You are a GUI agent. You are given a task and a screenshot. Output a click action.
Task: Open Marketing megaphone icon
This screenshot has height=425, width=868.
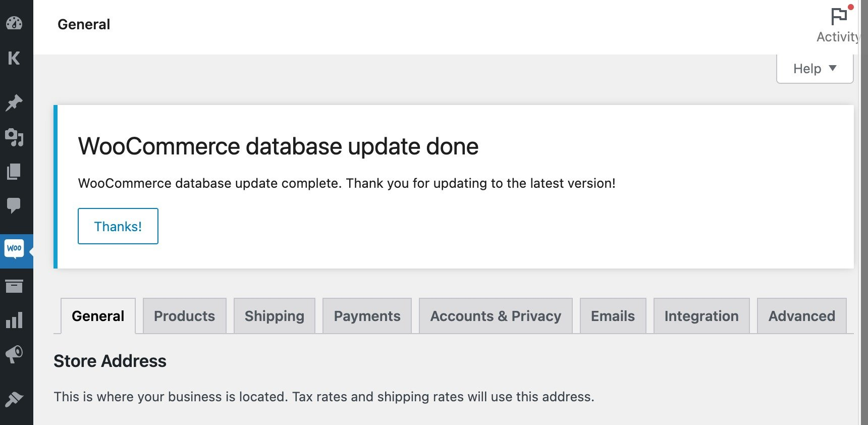click(x=14, y=354)
